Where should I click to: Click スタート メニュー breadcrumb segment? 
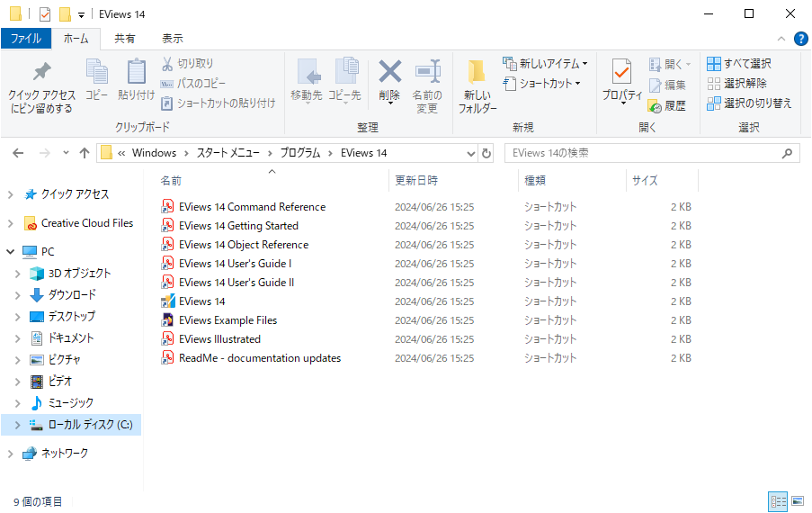[228, 153]
